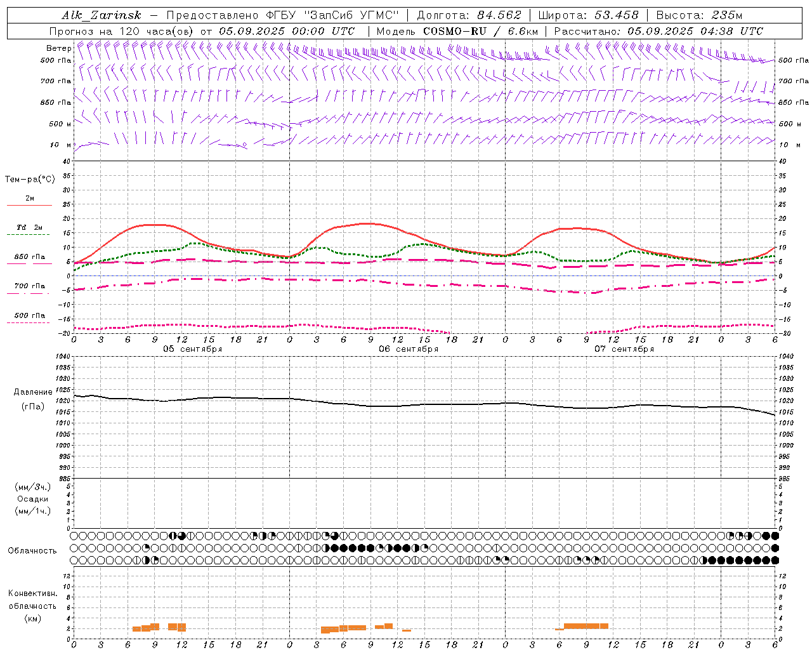The height and width of the screenshot is (650, 812).
Task: Click the Осадки precipitation label
Action: (32, 499)
